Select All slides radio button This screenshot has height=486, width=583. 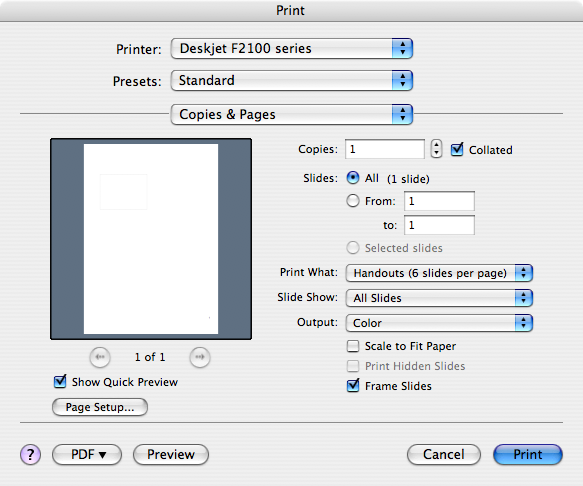coord(353,178)
